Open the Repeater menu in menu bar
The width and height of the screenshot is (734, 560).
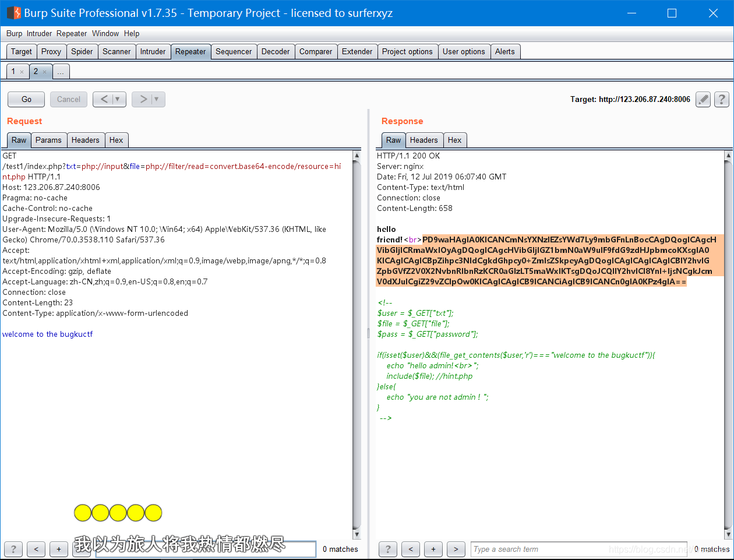point(72,34)
